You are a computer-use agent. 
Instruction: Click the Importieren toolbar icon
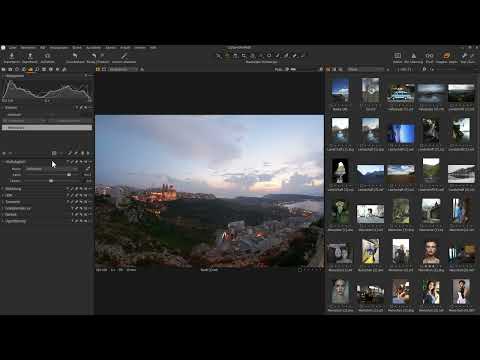pyautogui.click(x=12, y=56)
